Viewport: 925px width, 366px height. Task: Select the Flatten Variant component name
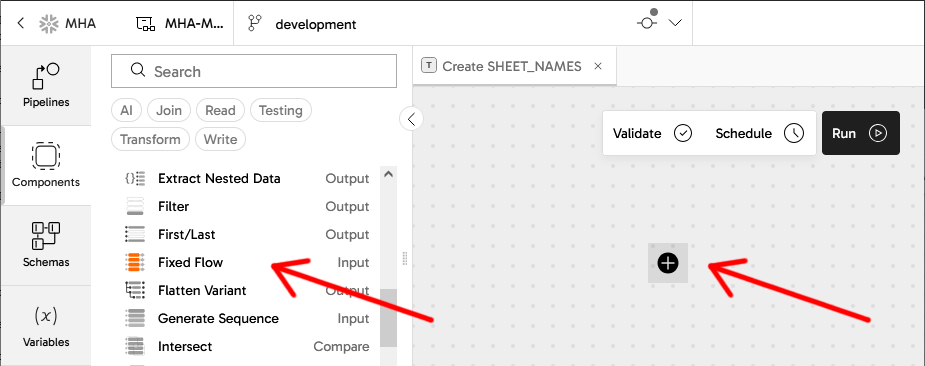point(202,290)
